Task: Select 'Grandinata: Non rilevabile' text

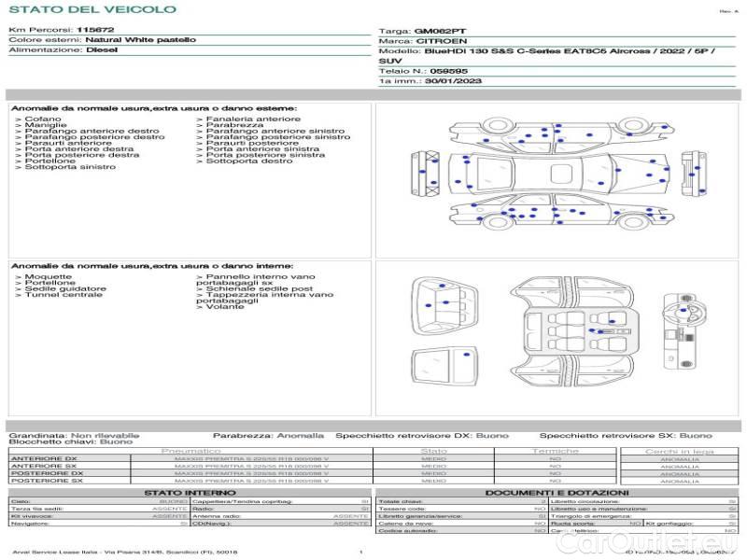Action: click(x=75, y=436)
